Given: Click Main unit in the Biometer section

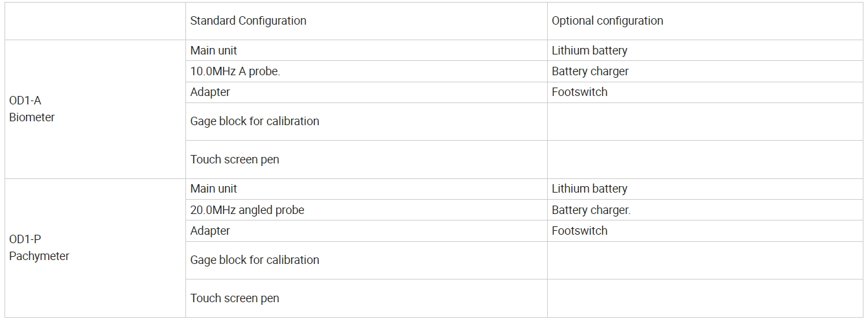Looking at the screenshot, I should [214, 51].
